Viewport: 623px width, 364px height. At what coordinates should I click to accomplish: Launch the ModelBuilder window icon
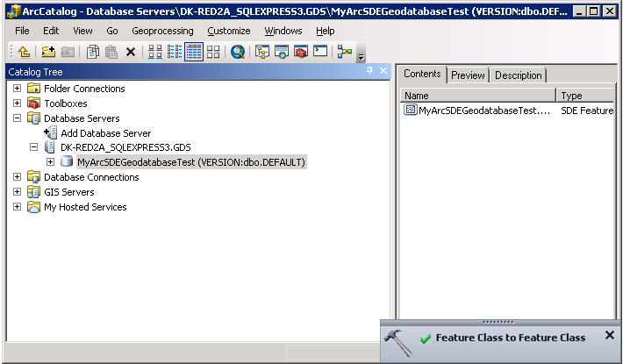[345, 52]
